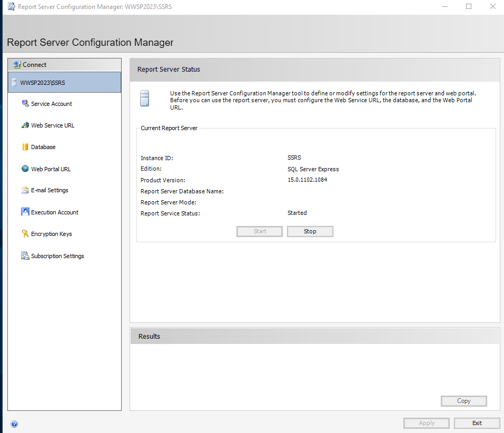Go to Web Service URL settings
This screenshot has width=504, height=433.
[53, 125]
